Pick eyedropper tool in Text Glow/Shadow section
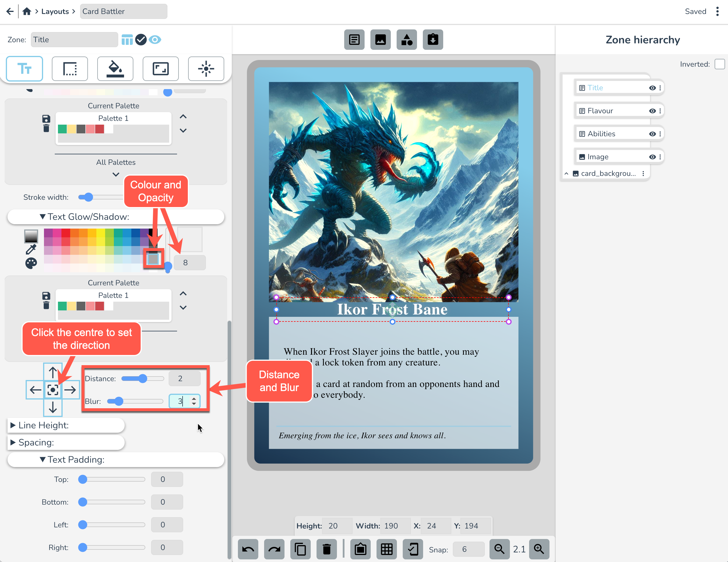The image size is (728, 562). pos(31,249)
